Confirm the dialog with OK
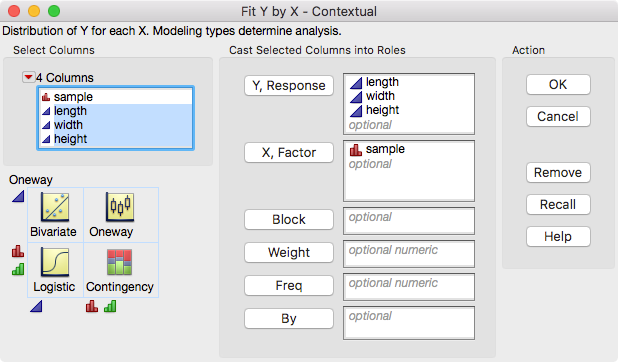 [x=558, y=84]
